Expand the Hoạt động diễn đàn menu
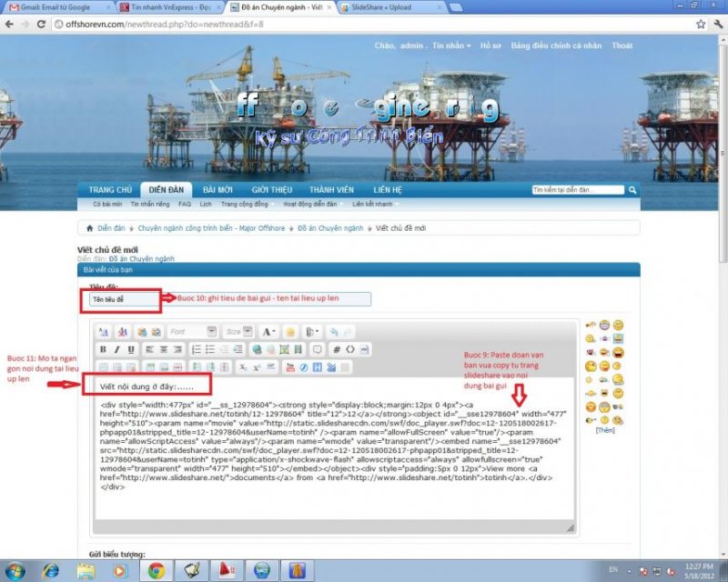The height and width of the screenshot is (582, 728). pyautogui.click(x=312, y=205)
